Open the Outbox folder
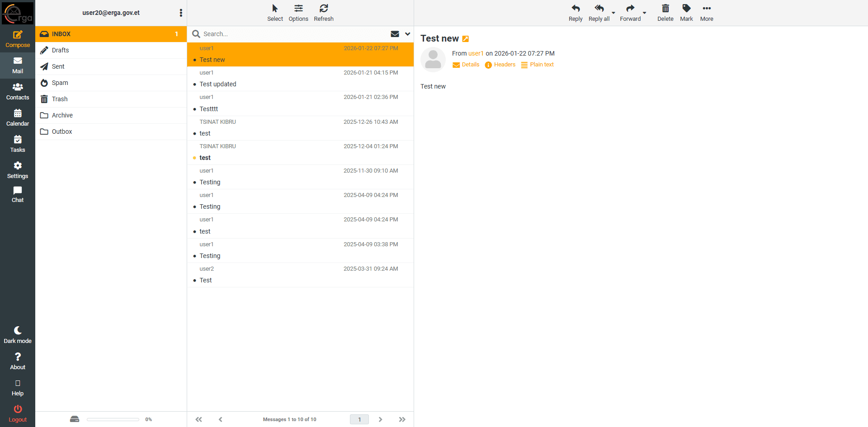 (111, 131)
